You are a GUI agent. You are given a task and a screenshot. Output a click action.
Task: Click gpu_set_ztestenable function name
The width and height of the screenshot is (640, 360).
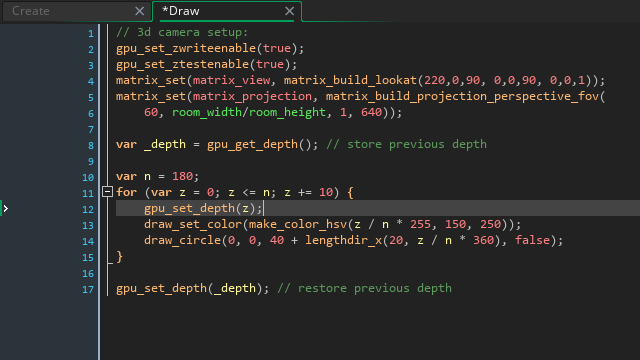pyautogui.click(x=182, y=64)
